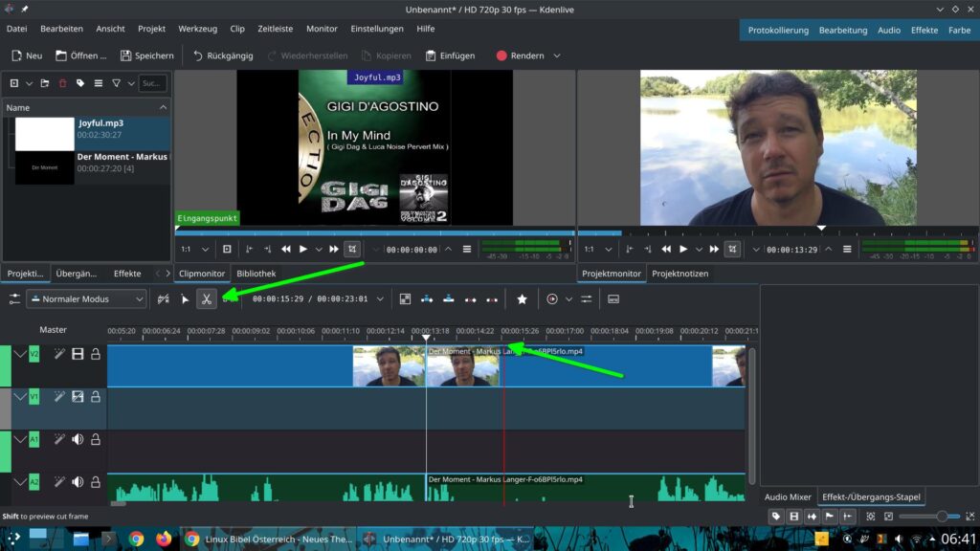Select the arrow selection tool
Viewport: 980px width, 551px height.
click(185, 299)
